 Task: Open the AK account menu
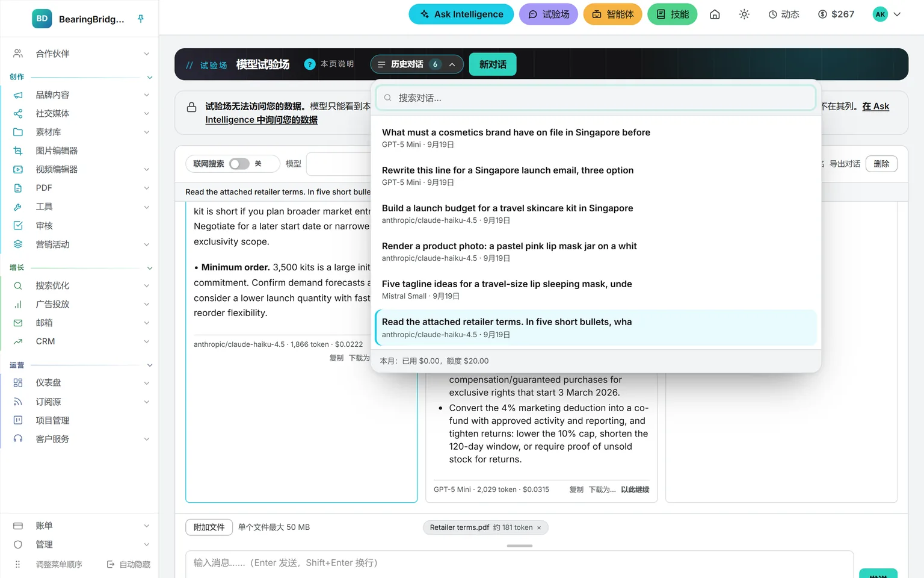pyautogui.click(x=887, y=14)
